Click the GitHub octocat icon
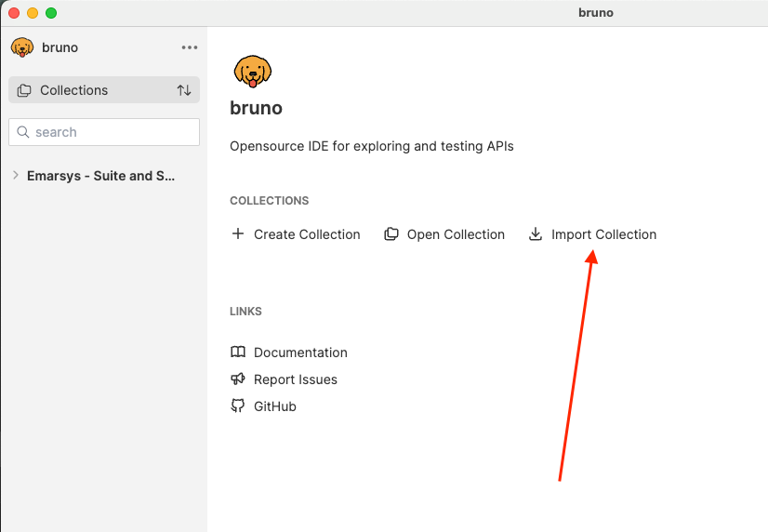This screenshot has height=532, width=768. 237,406
